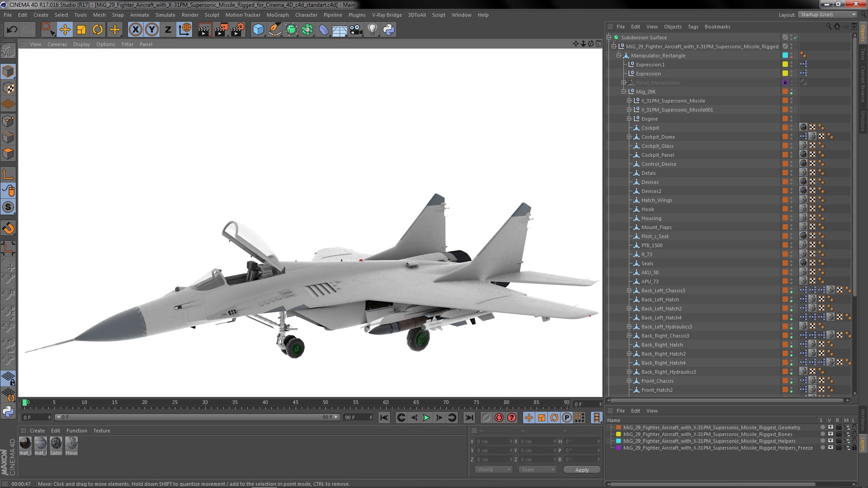868x488 pixels.
Task: Switch to Texture mode
Action: tap(8, 88)
